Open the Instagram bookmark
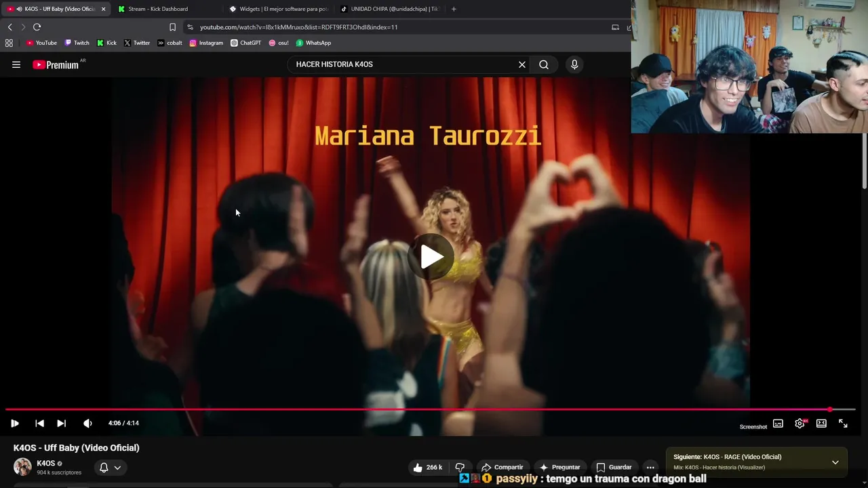The width and height of the screenshot is (868, 488). [206, 43]
